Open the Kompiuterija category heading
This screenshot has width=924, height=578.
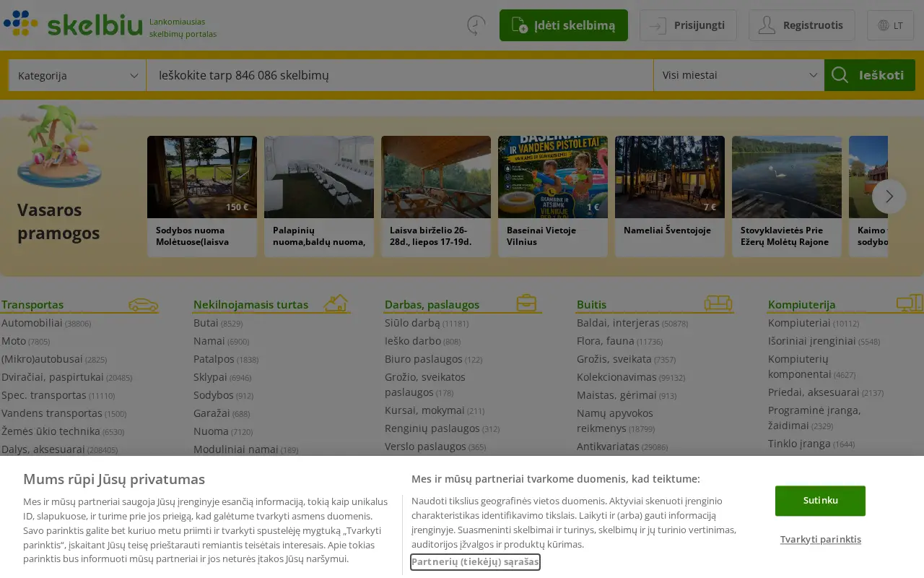pos(801,305)
